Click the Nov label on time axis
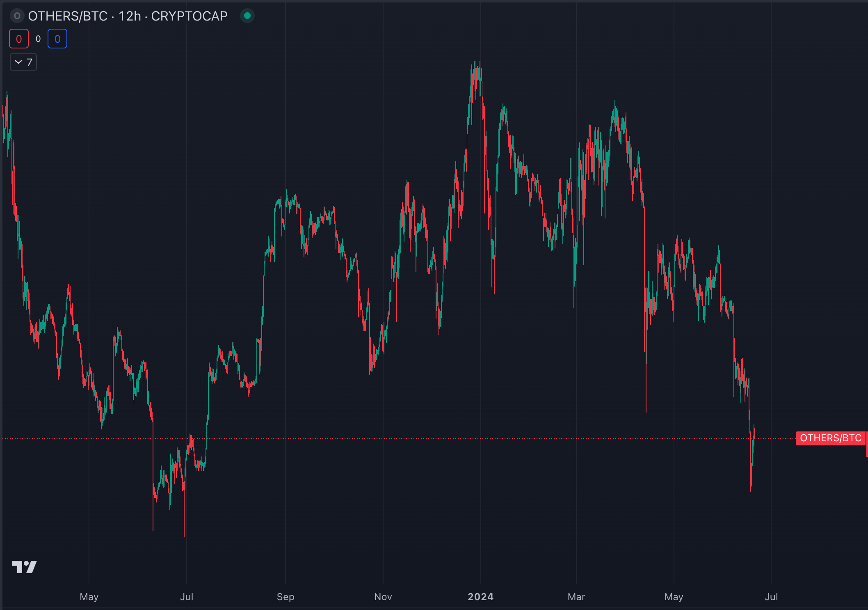Viewport: 868px width, 610px height. (383, 597)
